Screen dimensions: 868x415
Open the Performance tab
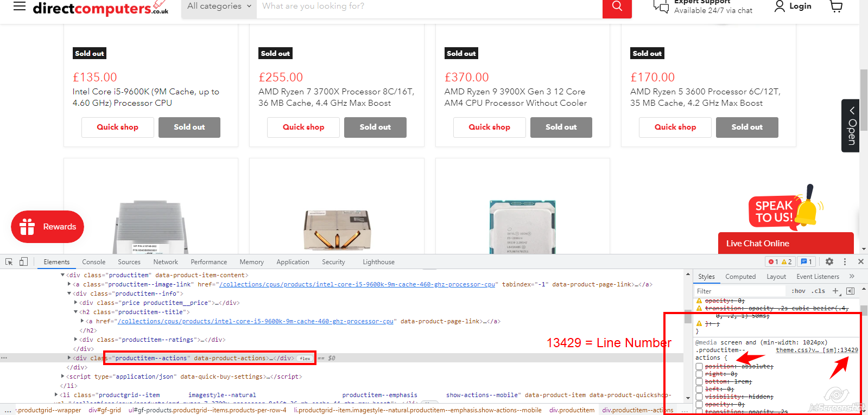pos(209,261)
